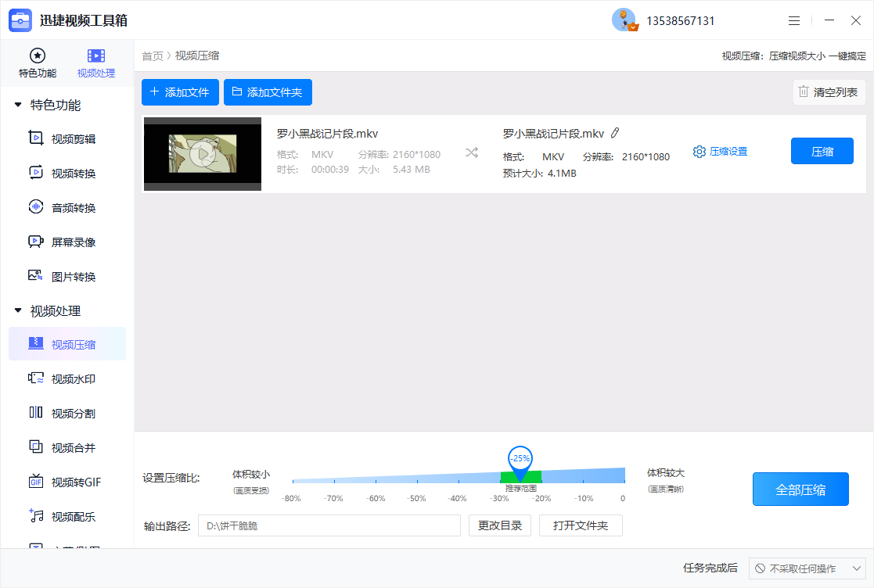Open the hamburger menu icon
The image size is (874, 588).
[794, 20]
